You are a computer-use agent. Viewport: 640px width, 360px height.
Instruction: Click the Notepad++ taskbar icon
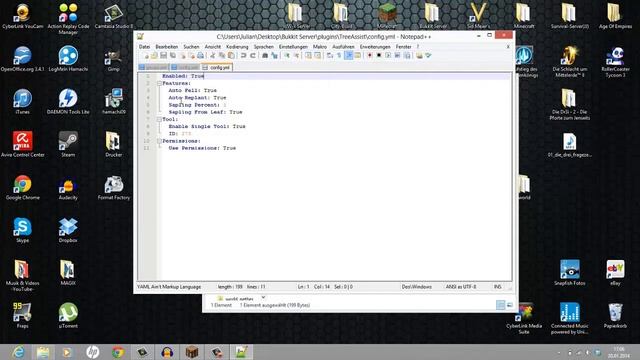click(241, 352)
